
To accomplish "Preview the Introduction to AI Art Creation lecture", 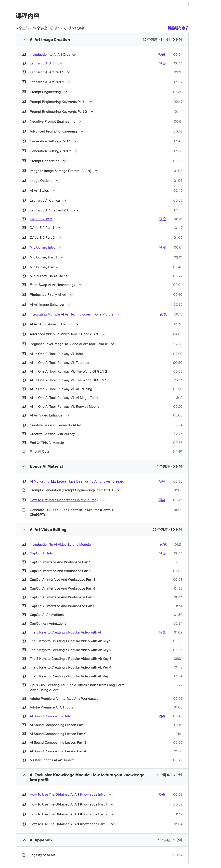I will (162, 55).
